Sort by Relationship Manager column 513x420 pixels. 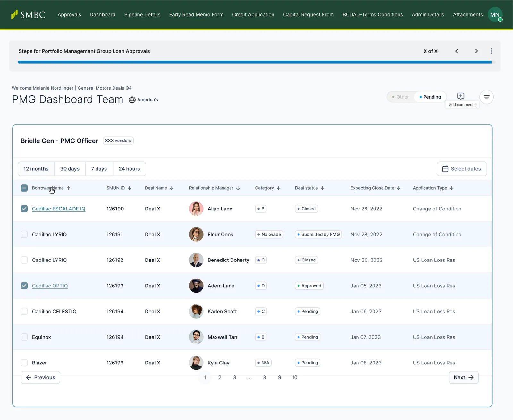click(214, 188)
